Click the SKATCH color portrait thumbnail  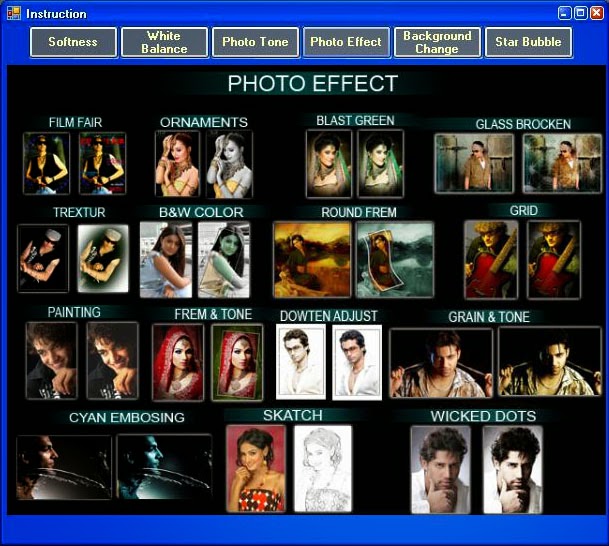(256, 469)
